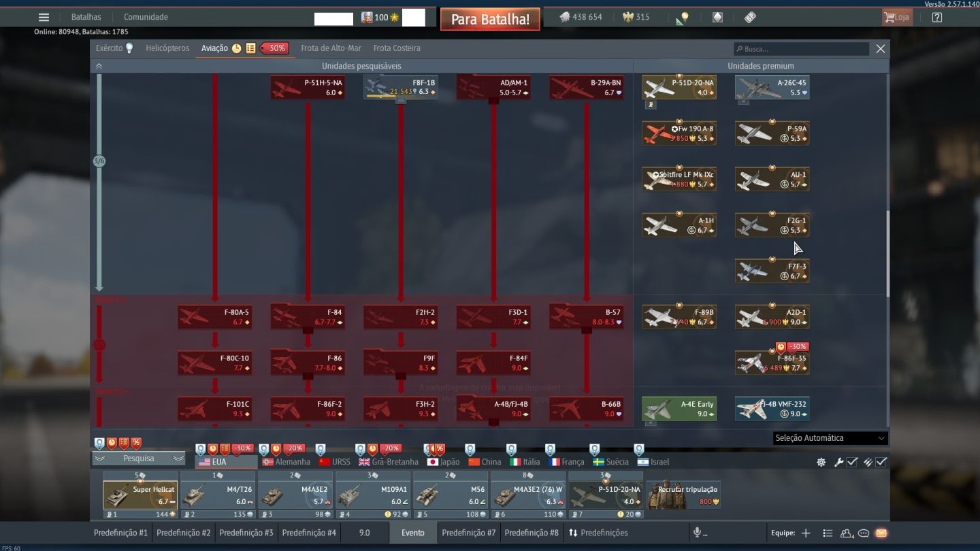Select the Suécia nation flag
Screen dimensions: 980x551
coord(610,462)
